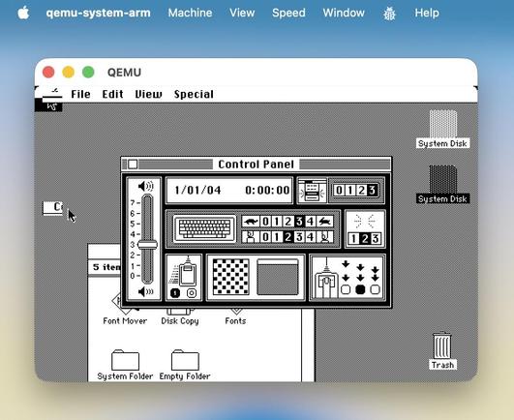Set menu blinking to 3
Viewport: 514px width, 420px height.
click(372, 191)
